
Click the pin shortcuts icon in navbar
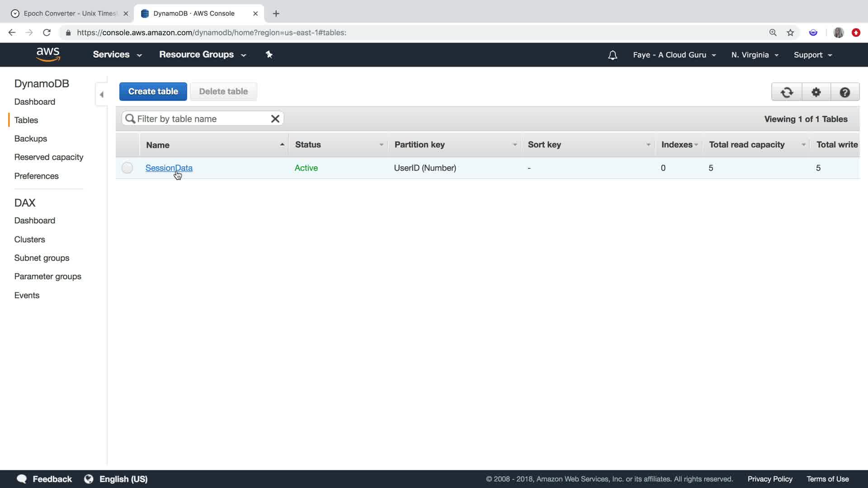(x=269, y=55)
